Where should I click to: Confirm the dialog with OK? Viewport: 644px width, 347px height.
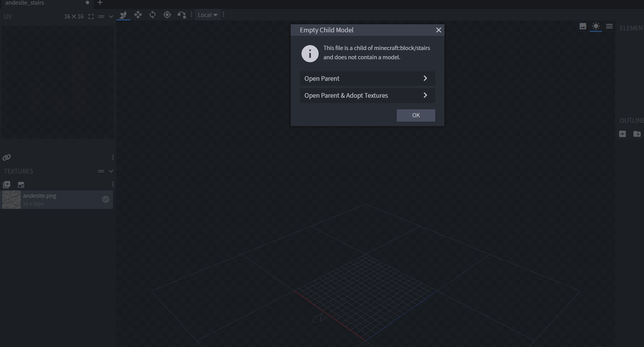(x=416, y=115)
